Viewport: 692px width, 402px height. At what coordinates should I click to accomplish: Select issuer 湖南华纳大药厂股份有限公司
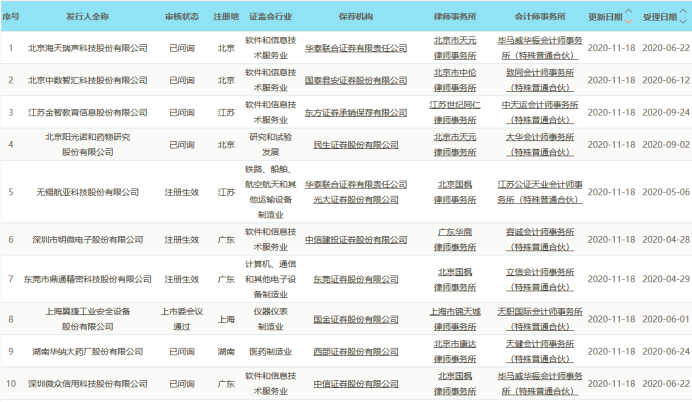pyautogui.click(x=87, y=352)
